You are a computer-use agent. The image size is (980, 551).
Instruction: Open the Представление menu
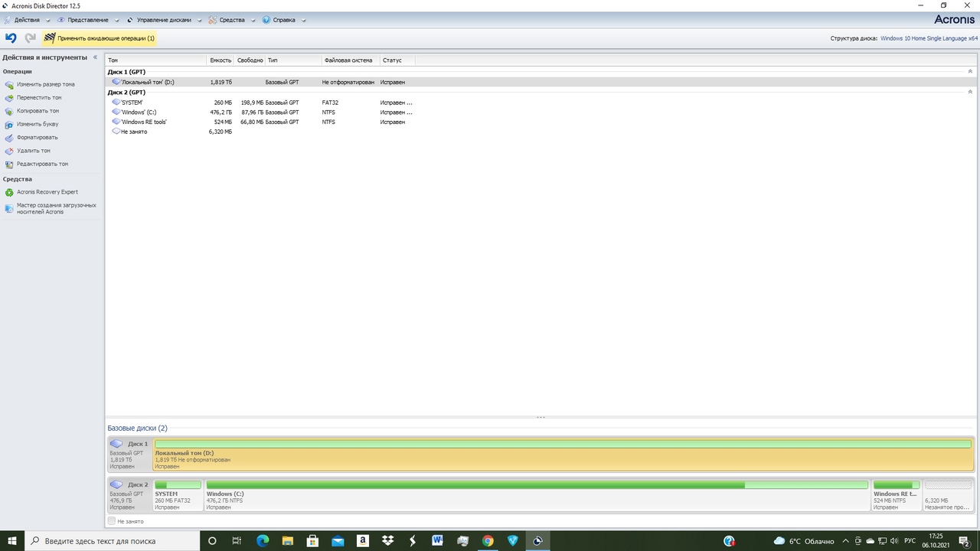[88, 20]
